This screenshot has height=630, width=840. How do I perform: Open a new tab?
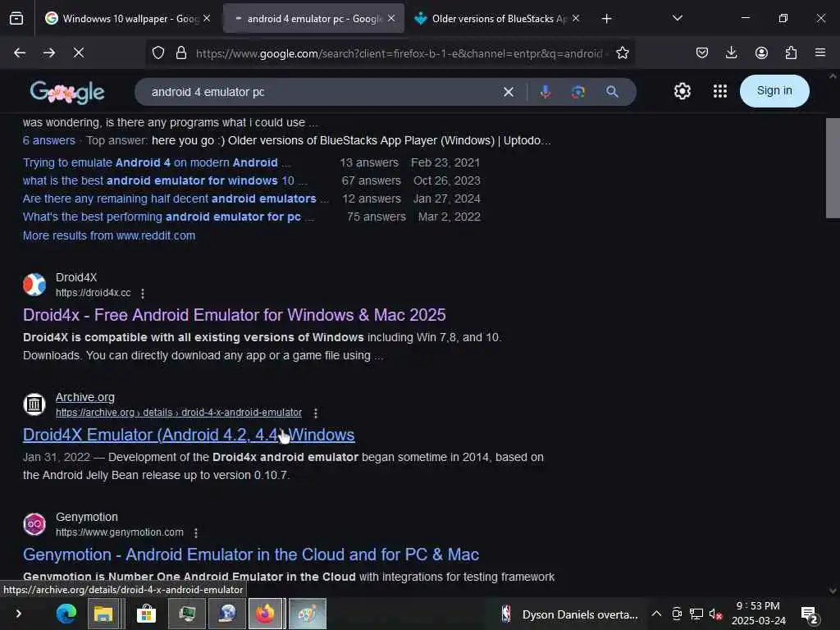point(606,19)
